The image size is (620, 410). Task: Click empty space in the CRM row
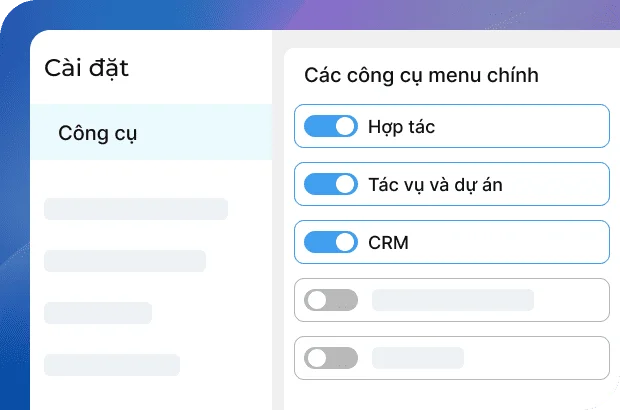(x=510, y=242)
